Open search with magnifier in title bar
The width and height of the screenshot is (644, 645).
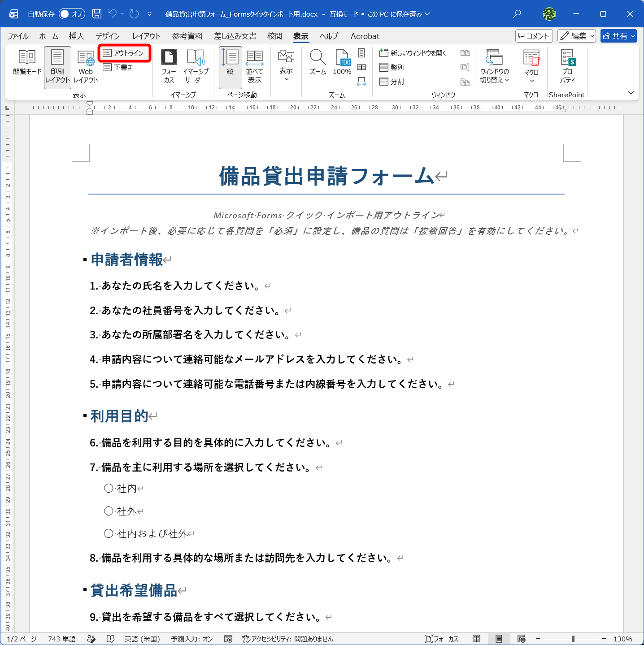point(517,14)
